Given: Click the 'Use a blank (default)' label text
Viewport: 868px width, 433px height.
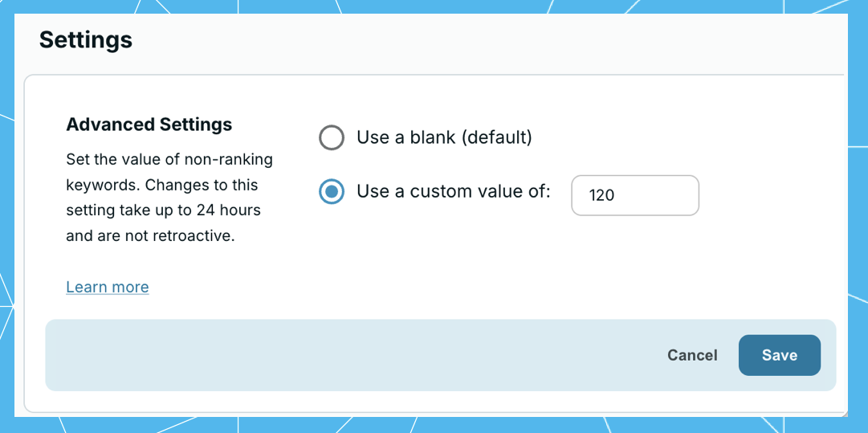Looking at the screenshot, I should click(444, 137).
